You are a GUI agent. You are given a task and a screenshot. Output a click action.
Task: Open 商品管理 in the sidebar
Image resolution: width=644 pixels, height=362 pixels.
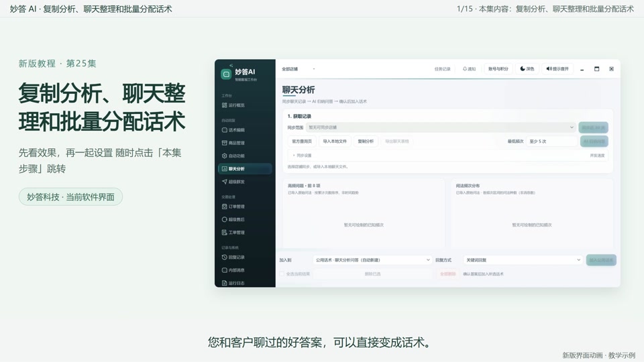point(233,143)
